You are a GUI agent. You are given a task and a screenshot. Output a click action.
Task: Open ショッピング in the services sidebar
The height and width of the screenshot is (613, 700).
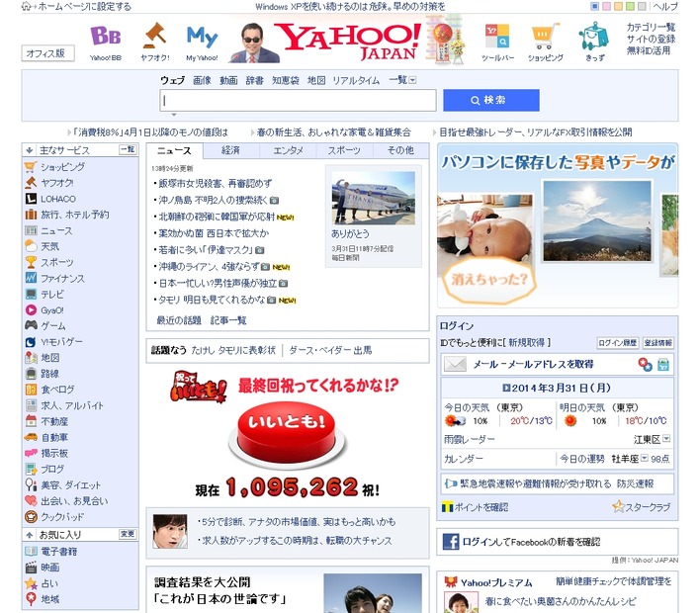(x=62, y=167)
